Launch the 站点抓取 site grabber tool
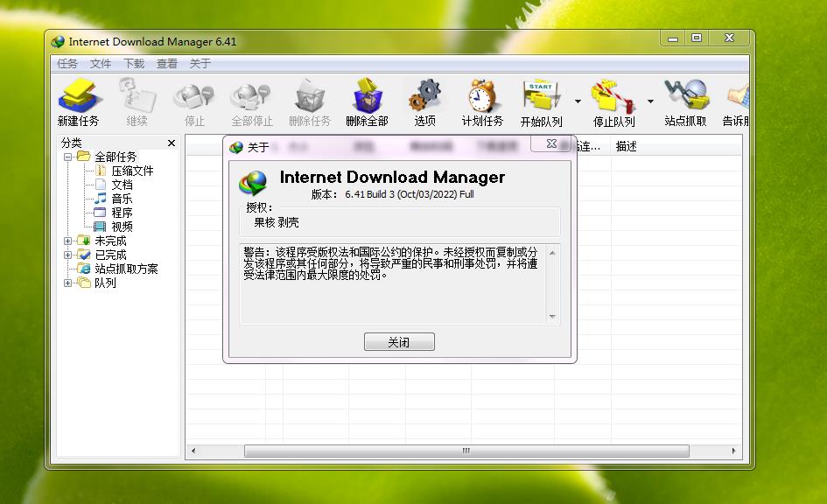This screenshot has height=504, width=827. coord(686,96)
